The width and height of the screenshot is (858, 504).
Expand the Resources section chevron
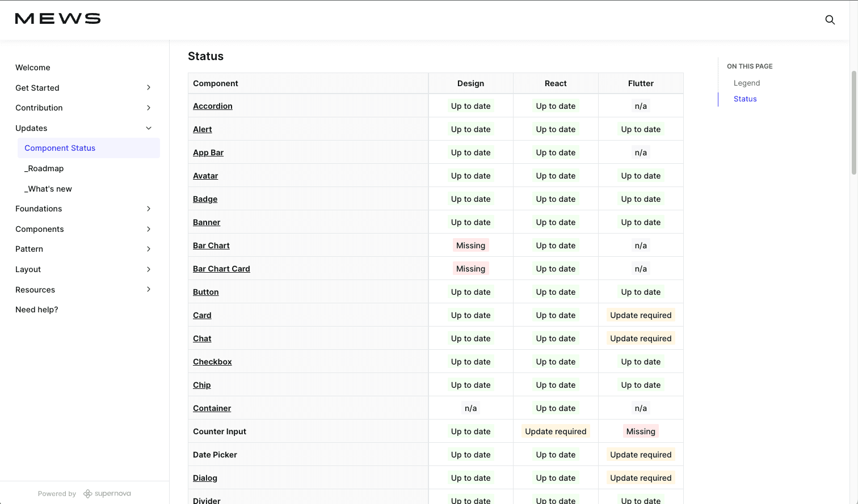pyautogui.click(x=149, y=289)
